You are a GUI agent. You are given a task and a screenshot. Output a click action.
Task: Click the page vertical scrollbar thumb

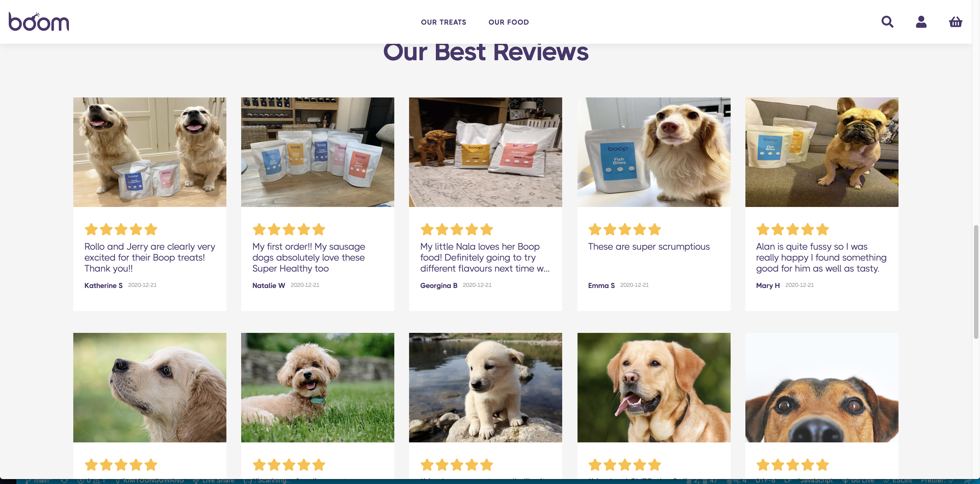[976, 282]
